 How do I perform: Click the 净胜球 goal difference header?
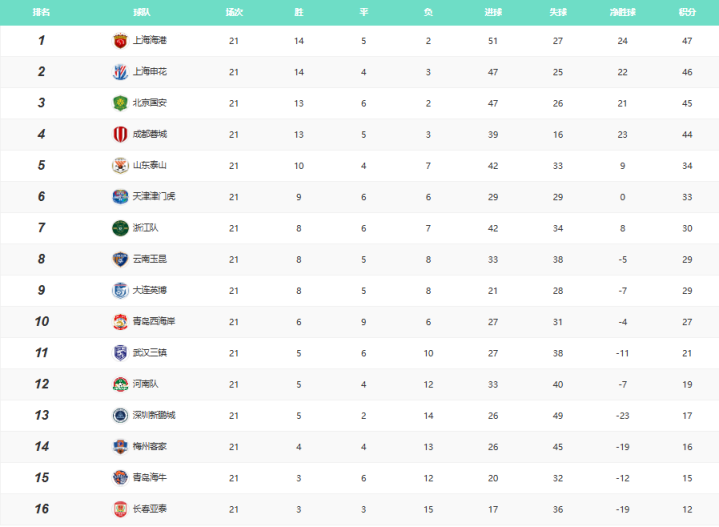622,12
